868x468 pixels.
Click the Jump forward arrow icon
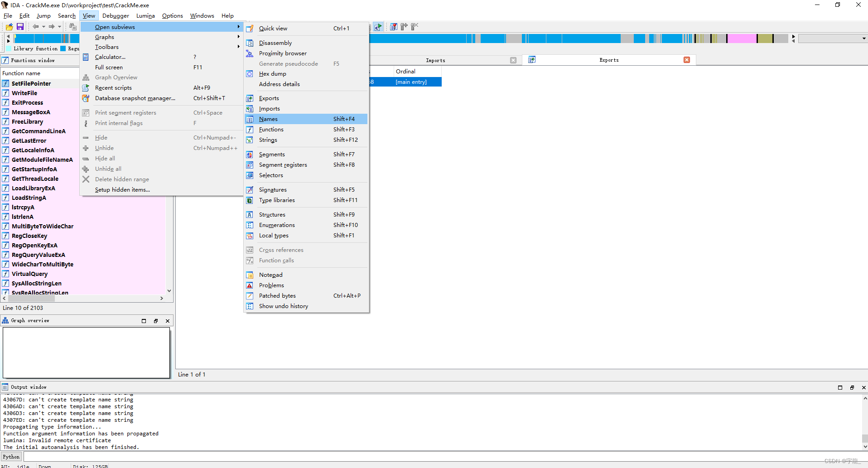[x=52, y=27]
